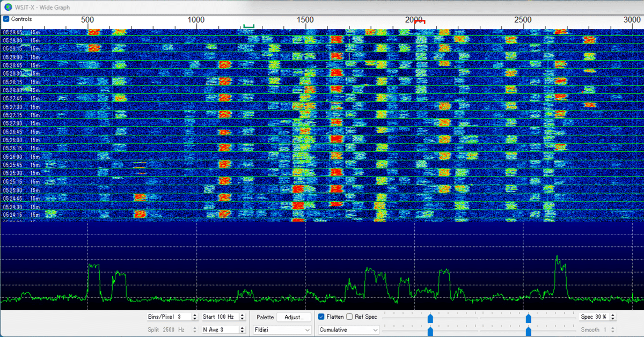This screenshot has width=644, height=337.
Task: Enable the Ref Spec checkbox
Action: pyautogui.click(x=349, y=317)
